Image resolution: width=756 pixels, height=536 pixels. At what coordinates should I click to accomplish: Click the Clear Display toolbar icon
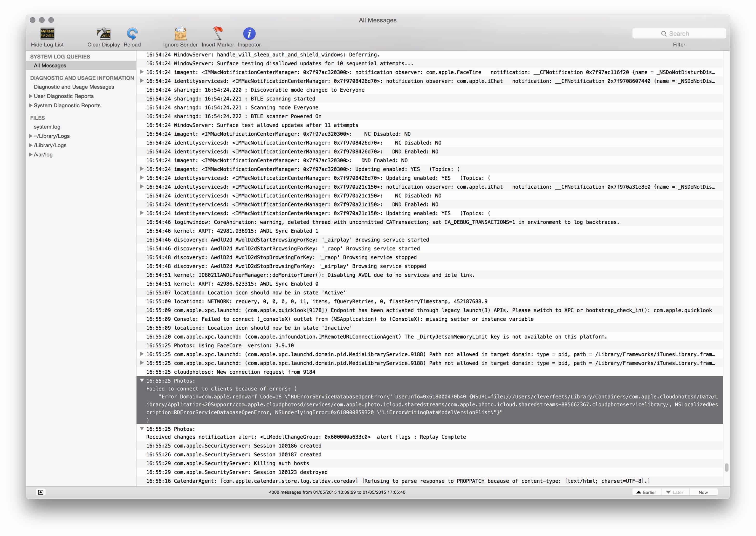[103, 34]
